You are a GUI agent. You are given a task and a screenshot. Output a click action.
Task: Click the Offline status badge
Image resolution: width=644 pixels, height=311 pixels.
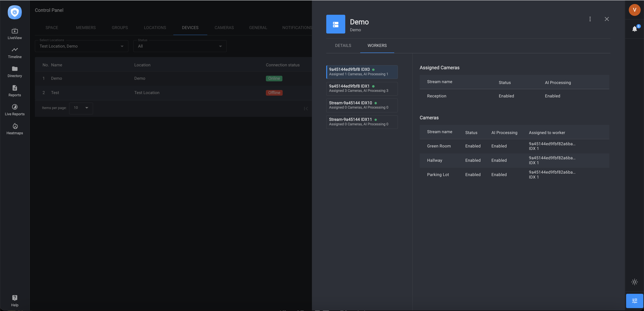(274, 93)
